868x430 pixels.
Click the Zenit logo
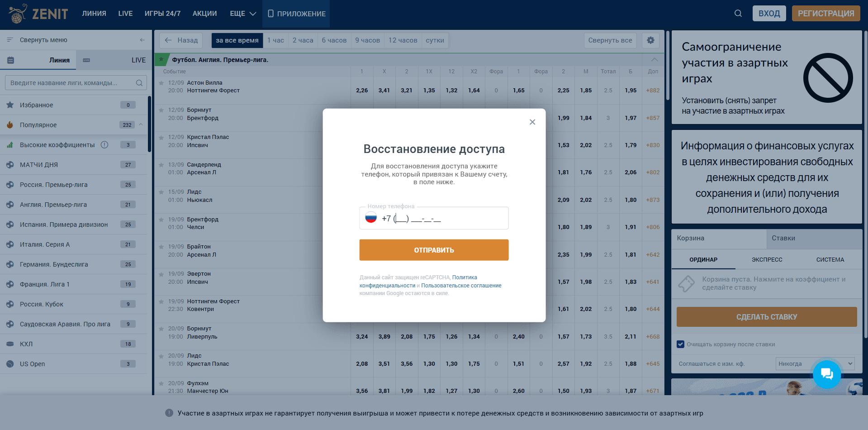38,14
